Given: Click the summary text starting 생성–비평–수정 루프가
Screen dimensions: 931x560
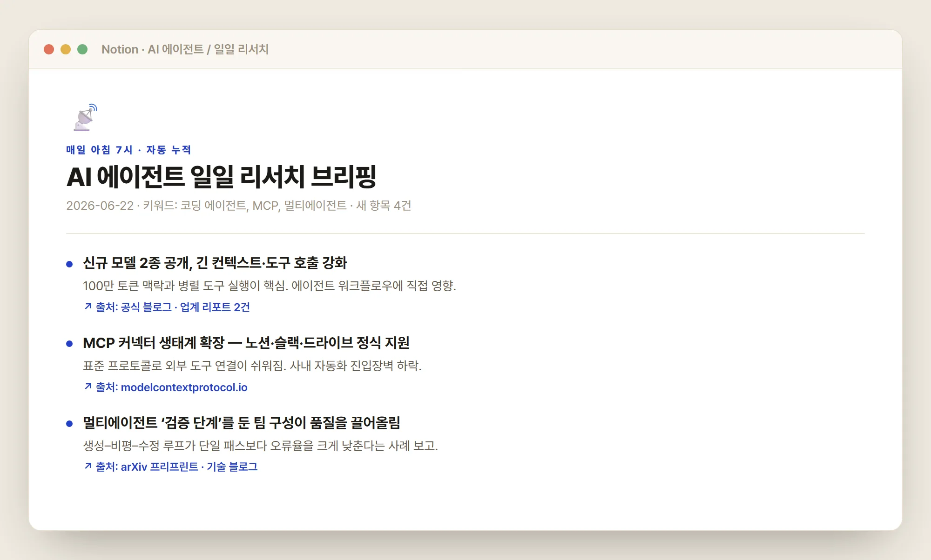Looking at the screenshot, I should (x=261, y=446).
